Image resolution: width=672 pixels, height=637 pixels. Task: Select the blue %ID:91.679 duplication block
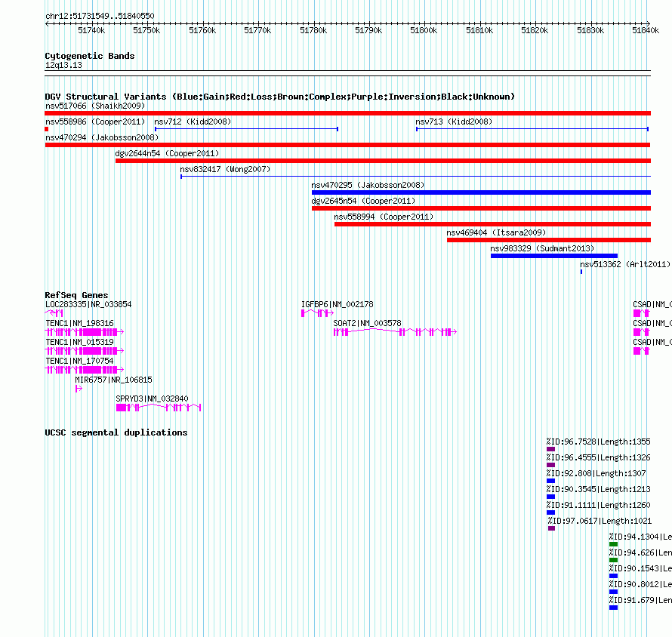pyautogui.click(x=614, y=608)
